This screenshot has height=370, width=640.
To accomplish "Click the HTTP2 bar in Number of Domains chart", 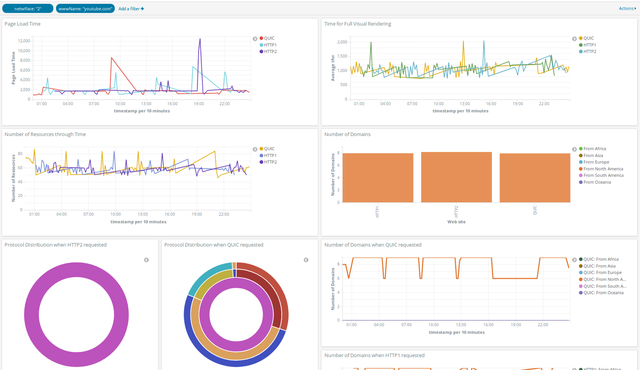I will [x=456, y=177].
